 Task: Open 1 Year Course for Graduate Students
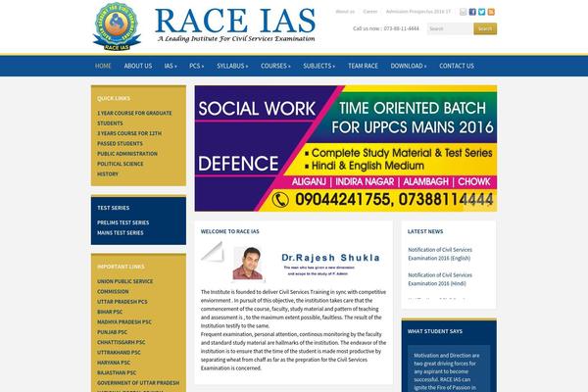pos(134,119)
